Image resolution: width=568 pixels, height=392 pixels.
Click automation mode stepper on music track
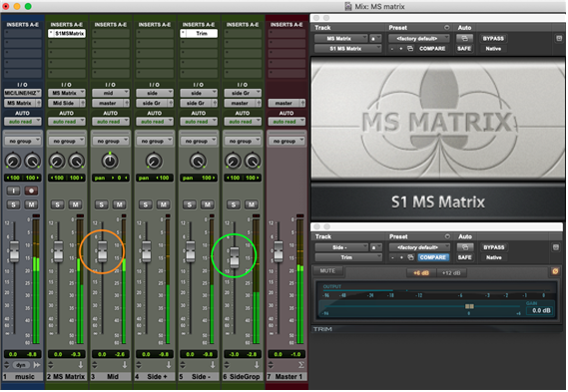pos(6,365)
